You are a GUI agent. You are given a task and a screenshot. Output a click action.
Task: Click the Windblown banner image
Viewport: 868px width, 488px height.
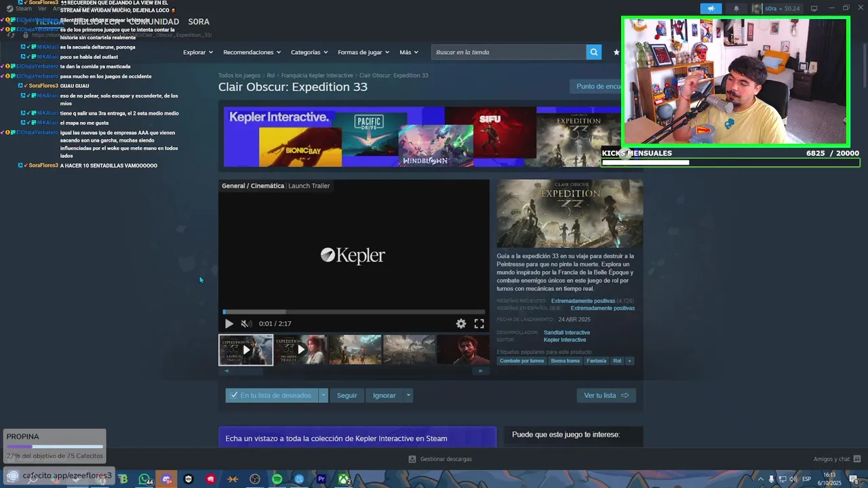[435, 146]
